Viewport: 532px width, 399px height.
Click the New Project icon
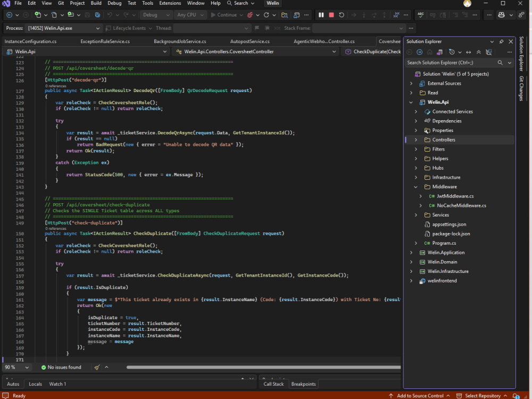click(x=38, y=15)
